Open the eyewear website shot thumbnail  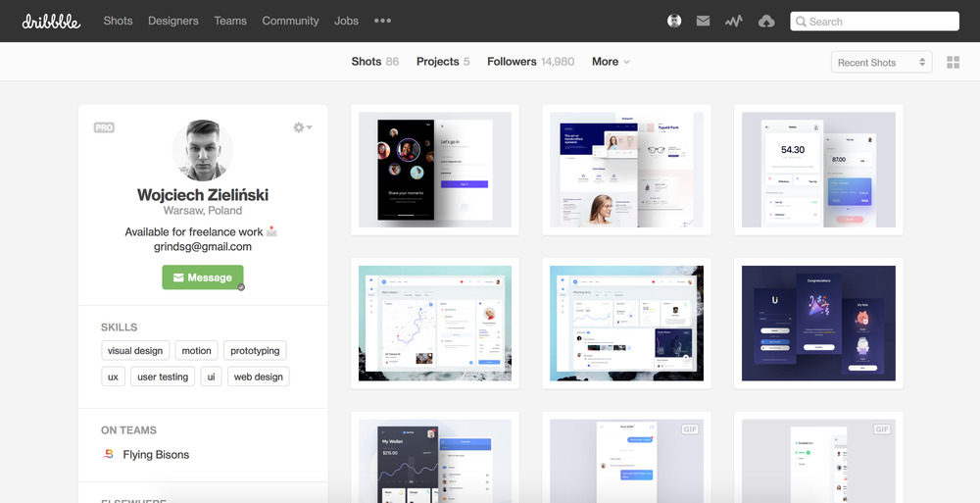(626, 170)
